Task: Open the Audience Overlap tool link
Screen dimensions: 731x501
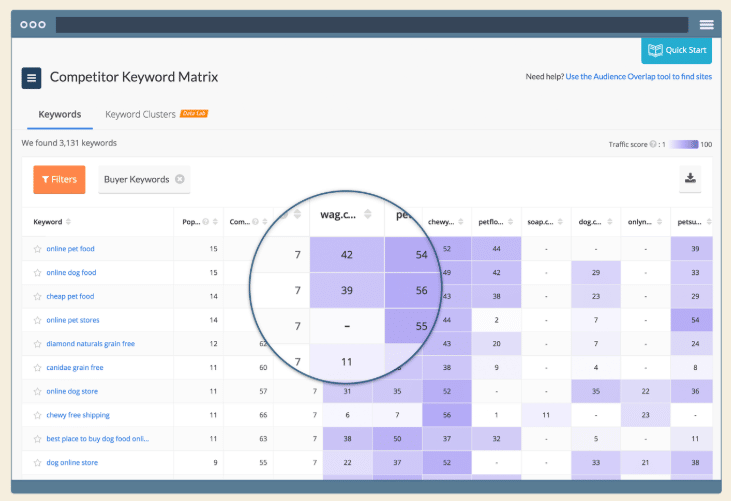Action: [x=638, y=77]
